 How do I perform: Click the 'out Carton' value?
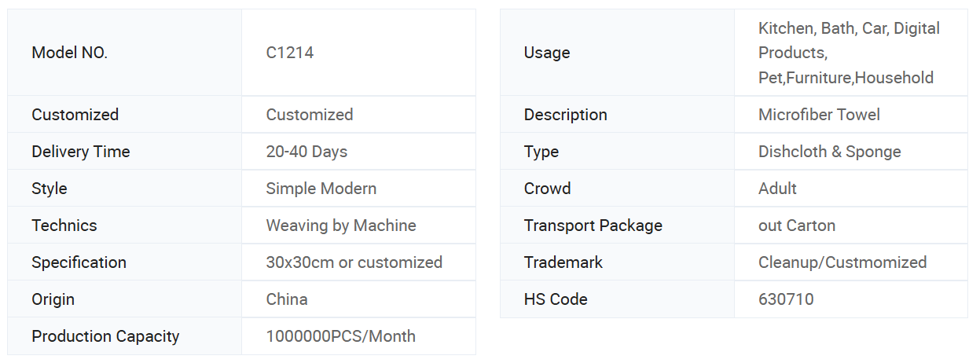tap(797, 225)
